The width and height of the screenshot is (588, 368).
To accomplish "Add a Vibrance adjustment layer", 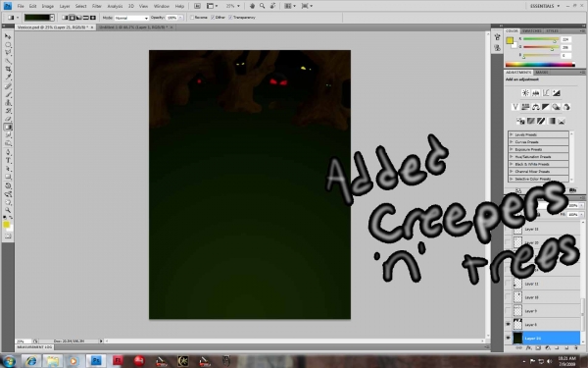I will [515, 107].
